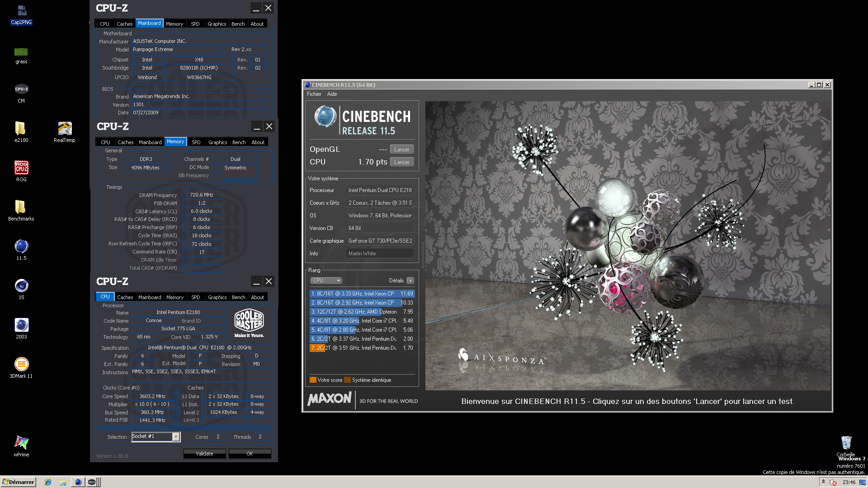
Task: Minimize the CPU-Z Memory window
Action: point(257,127)
